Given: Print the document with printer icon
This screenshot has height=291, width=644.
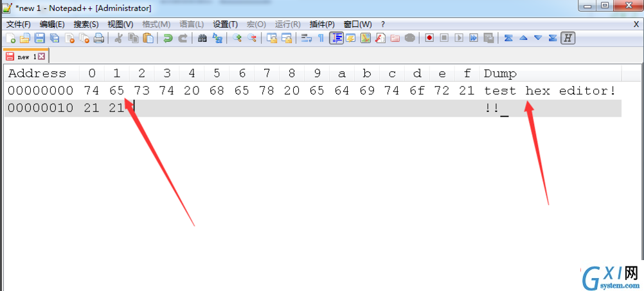Looking at the screenshot, I should point(99,38).
